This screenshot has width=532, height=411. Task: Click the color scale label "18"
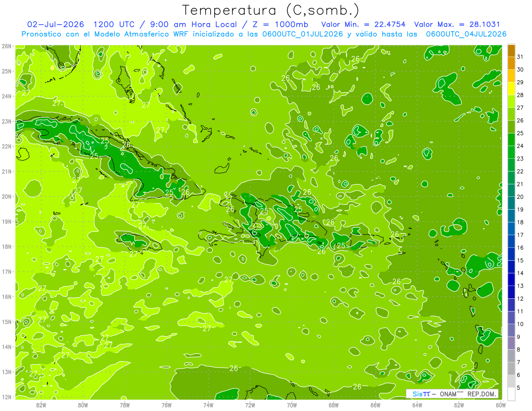click(x=520, y=222)
